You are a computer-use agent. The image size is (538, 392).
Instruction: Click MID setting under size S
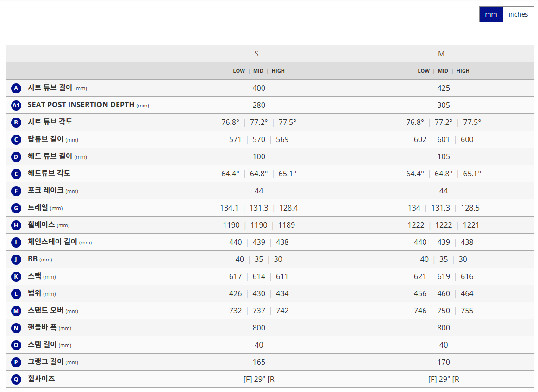pyautogui.click(x=258, y=71)
